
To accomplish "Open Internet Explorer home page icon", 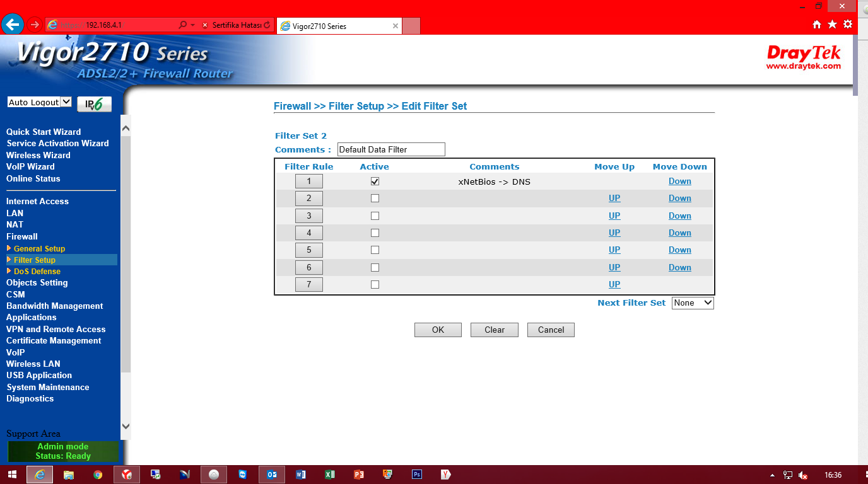I will 817,25.
